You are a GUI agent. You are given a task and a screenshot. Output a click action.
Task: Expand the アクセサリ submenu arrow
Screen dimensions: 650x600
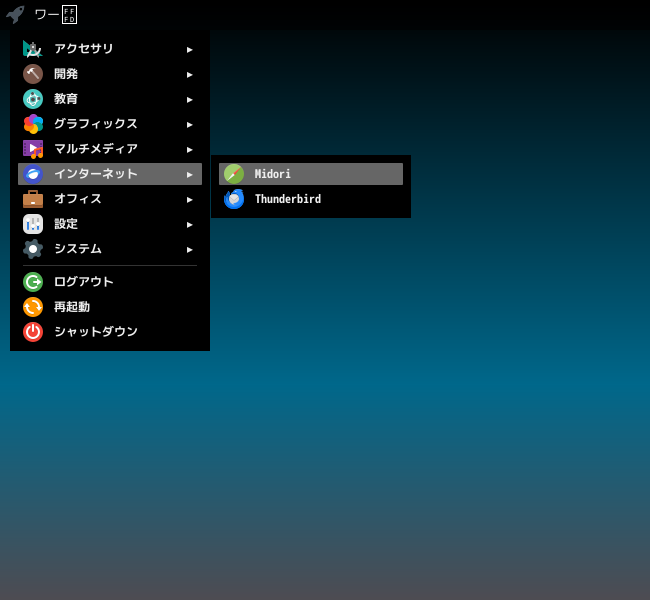(x=189, y=50)
